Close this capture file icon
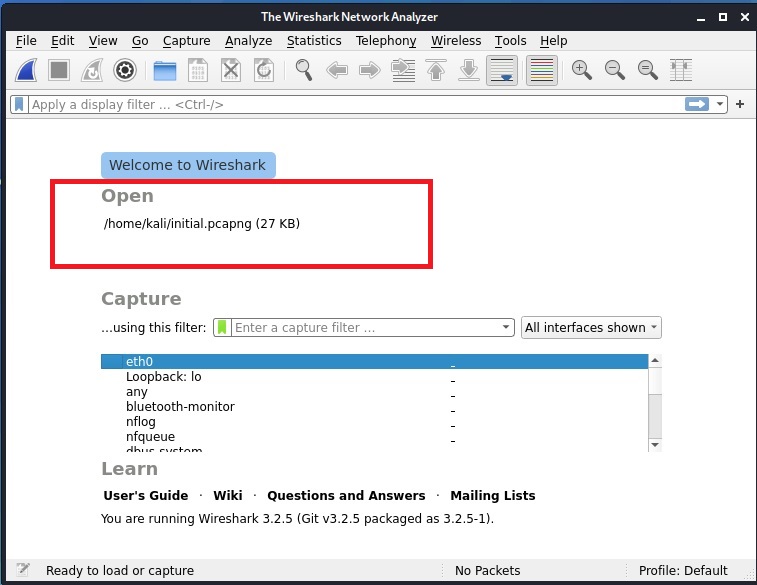757x585 pixels. point(231,70)
